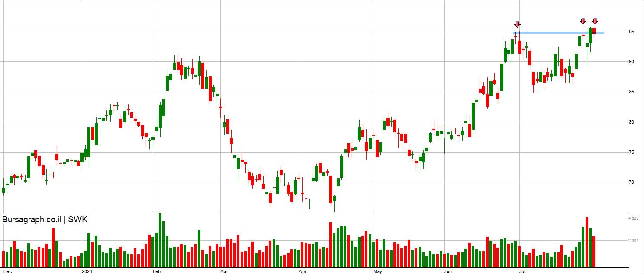This screenshot has width=644, height=274.
Task: Select the Apr label on time axis
Action: coord(303,271)
